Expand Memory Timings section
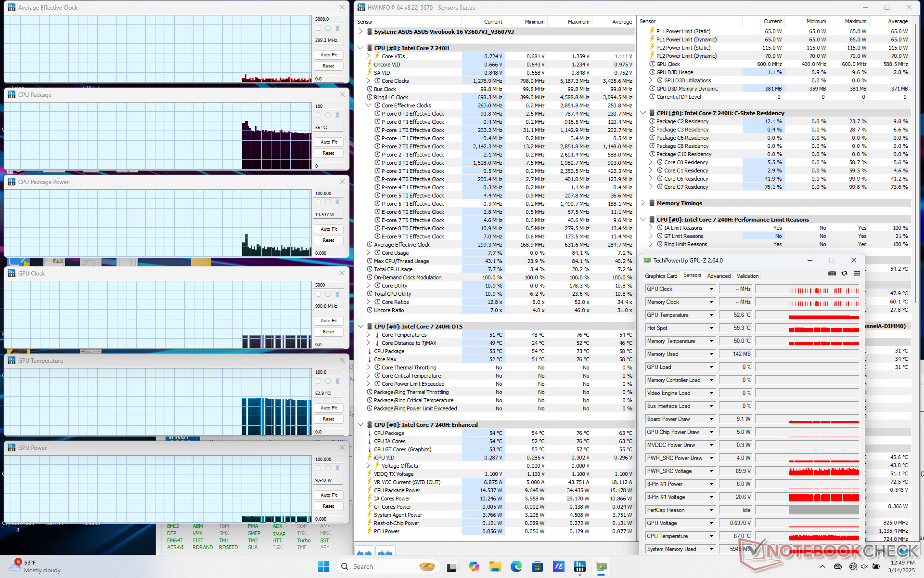924x578 pixels. 643,203
